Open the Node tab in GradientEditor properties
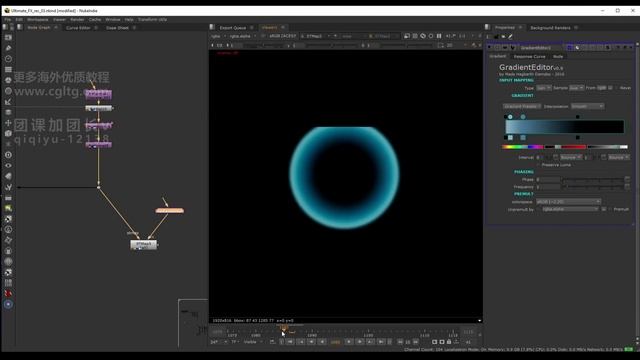This screenshot has width=640, height=360. point(558,56)
